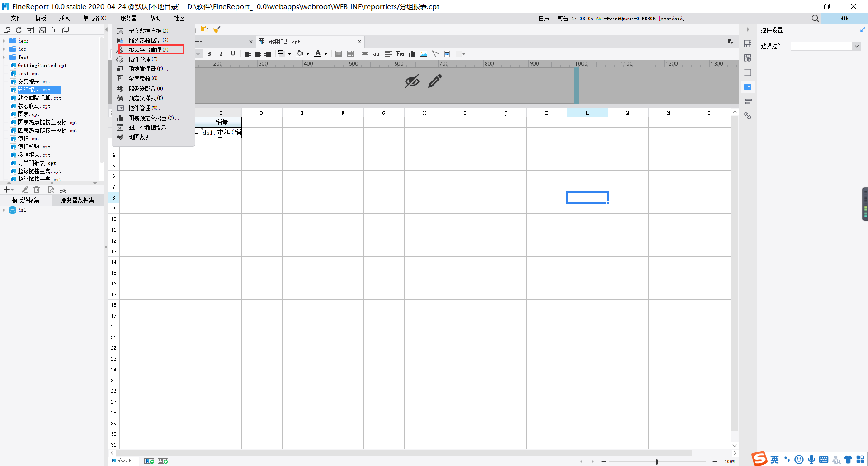
Task: Click the new folder icon in file panel
Action: coord(7,30)
